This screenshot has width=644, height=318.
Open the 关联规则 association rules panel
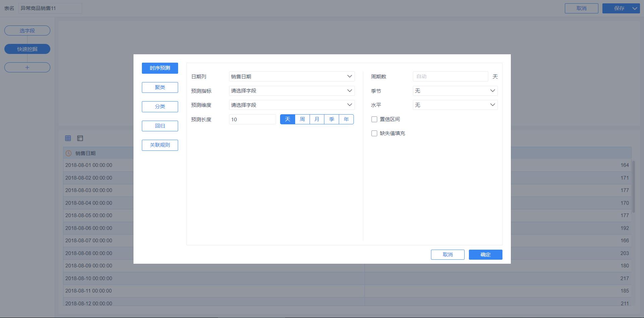coord(160,145)
